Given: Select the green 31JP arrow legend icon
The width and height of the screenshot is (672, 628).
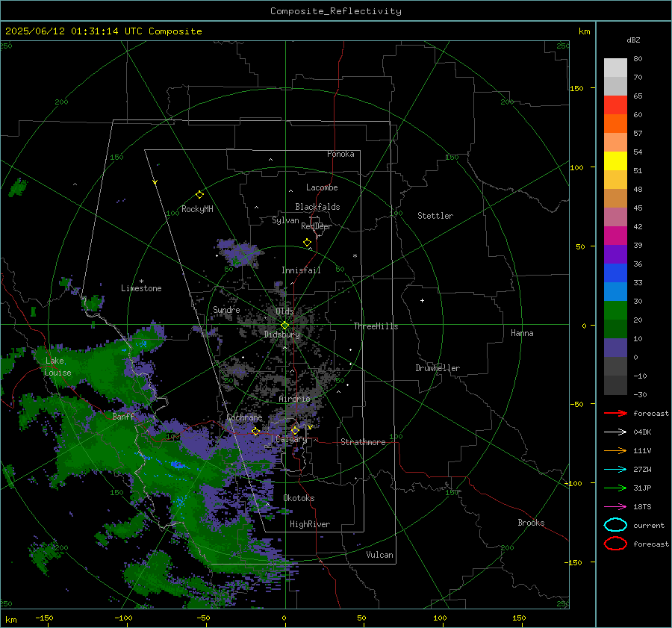Looking at the screenshot, I should 615,488.
